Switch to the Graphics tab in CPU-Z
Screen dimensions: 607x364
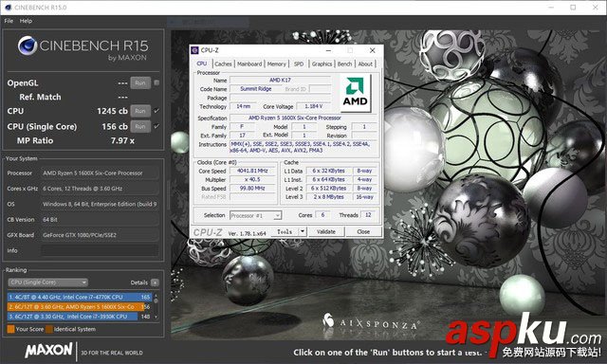tap(322, 64)
